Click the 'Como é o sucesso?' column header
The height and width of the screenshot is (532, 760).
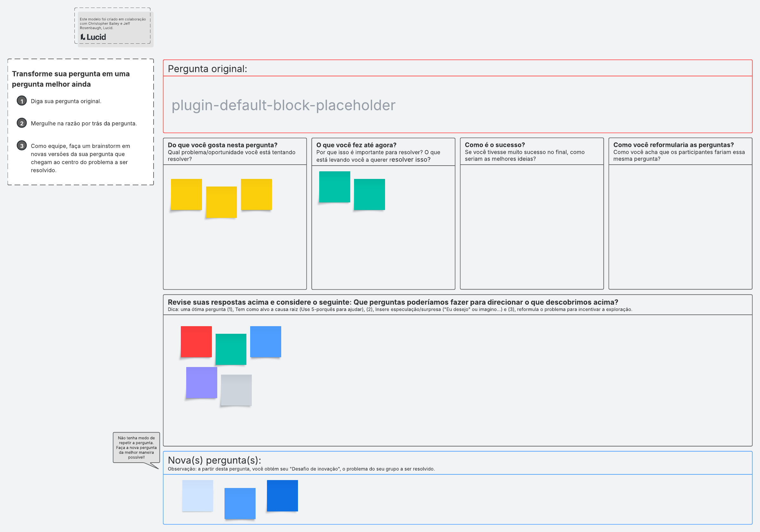point(495,145)
